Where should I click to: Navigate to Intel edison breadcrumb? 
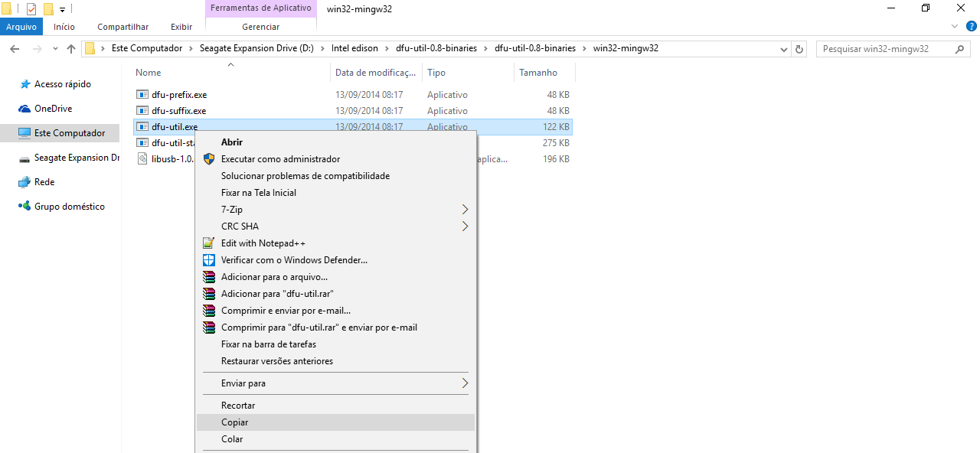(354, 48)
